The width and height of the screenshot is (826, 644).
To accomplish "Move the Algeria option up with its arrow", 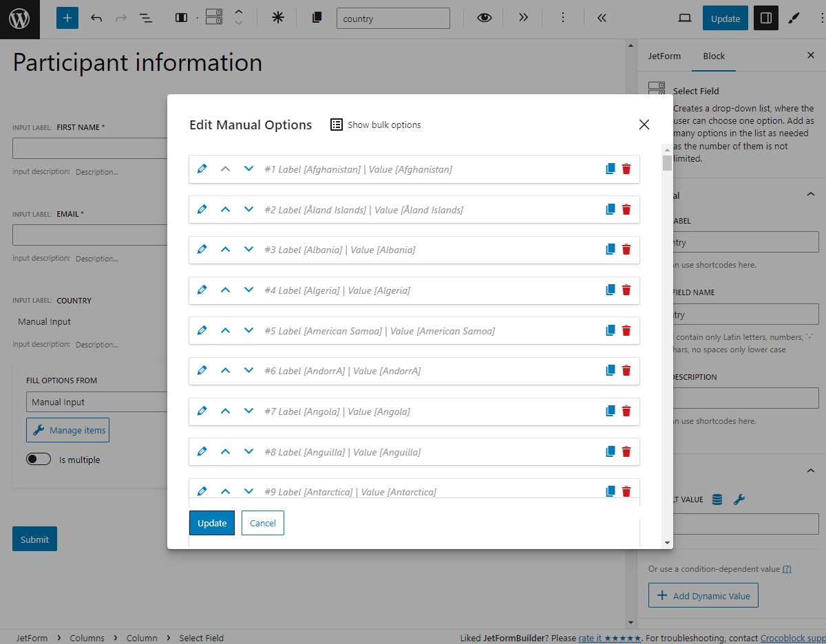I will 225,290.
